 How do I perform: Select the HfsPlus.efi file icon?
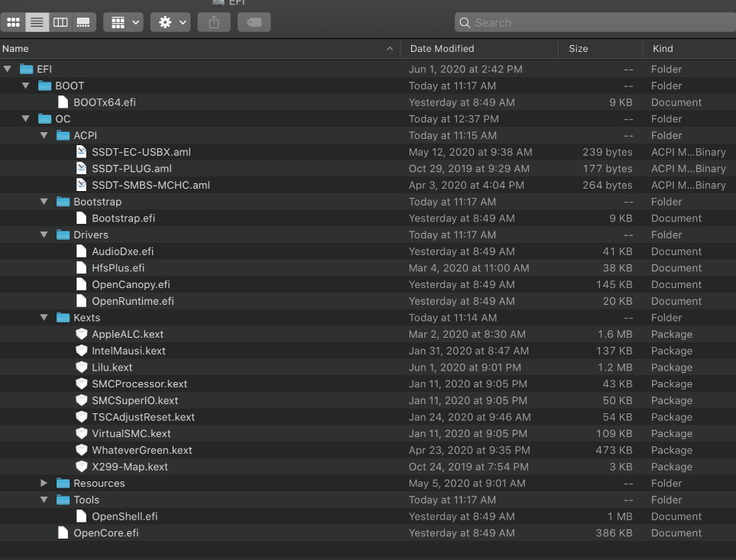[x=81, y=268]
